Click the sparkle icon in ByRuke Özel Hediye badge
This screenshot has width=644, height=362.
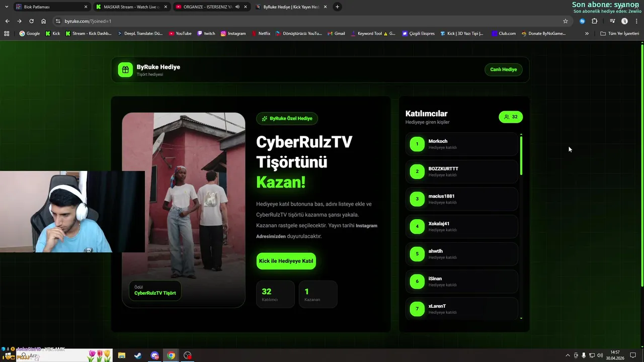pyautogui.click(x=265, y=119)
